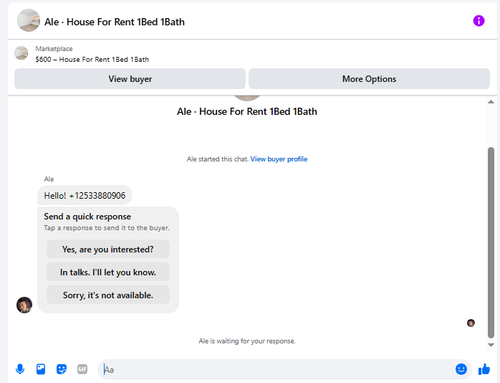Screen dimensions: 500x383
Task: Click the sender avatar beside the quick responses
Action: click(x=24, y=305)
